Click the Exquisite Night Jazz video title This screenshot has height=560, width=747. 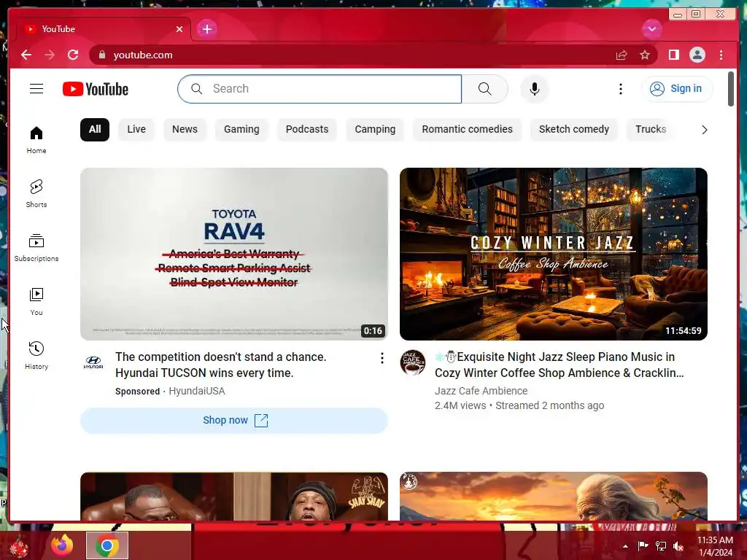560,365
